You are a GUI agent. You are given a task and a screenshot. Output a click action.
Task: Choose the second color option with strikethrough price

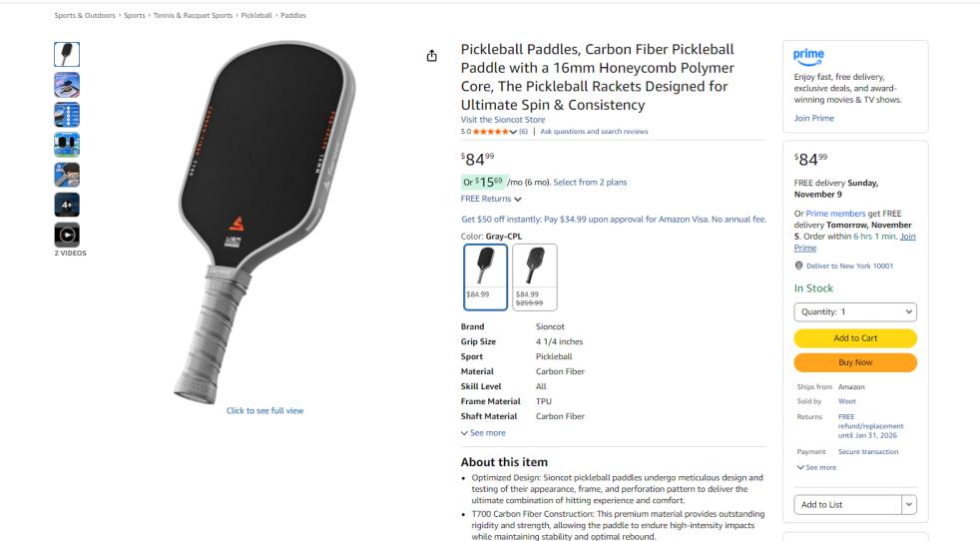tap(535, 276)
